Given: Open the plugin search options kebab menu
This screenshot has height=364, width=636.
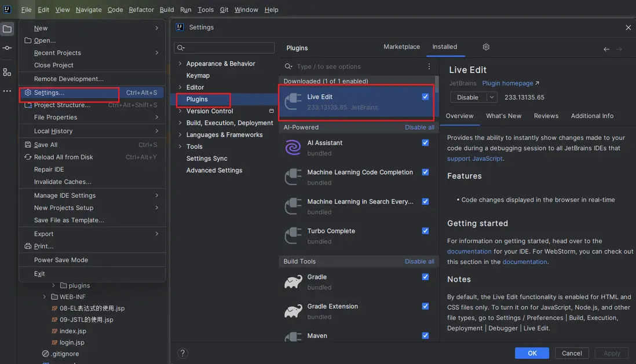Looking at the screenshot, I should point(429,67).
